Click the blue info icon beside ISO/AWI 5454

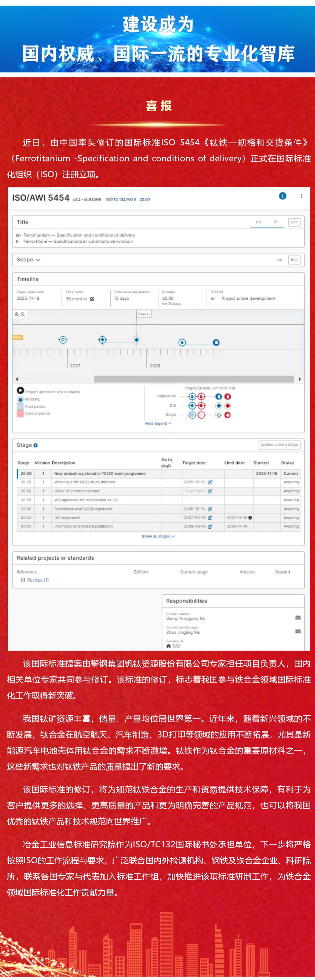(282, 196)
